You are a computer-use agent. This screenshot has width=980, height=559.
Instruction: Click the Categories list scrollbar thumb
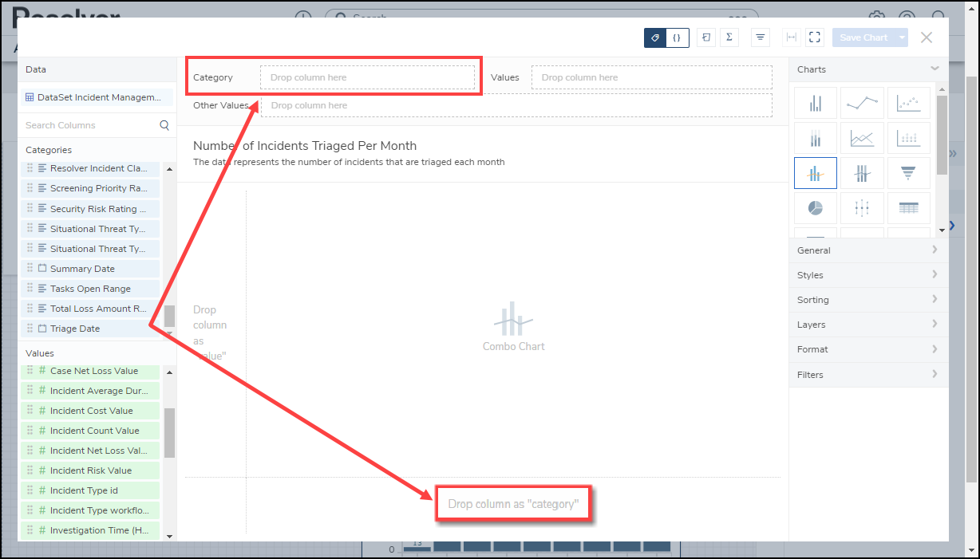click(169, 316)
